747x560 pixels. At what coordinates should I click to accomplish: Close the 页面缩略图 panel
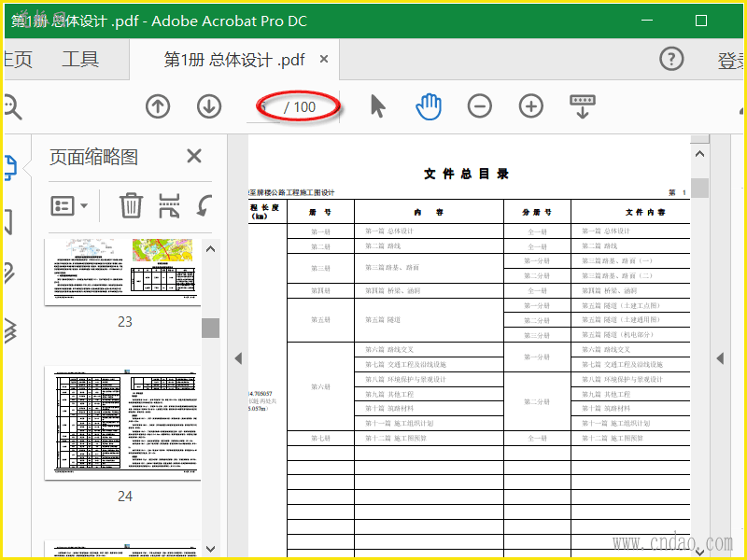tap(194, 156)
